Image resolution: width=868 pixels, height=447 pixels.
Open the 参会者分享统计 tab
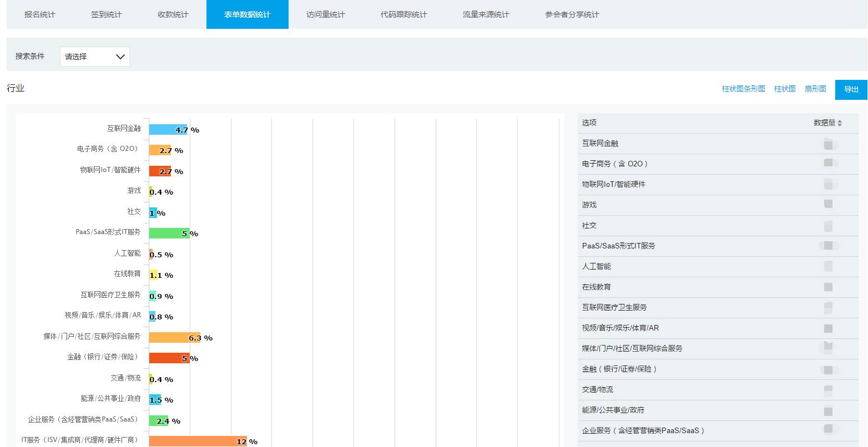(572, 14)
